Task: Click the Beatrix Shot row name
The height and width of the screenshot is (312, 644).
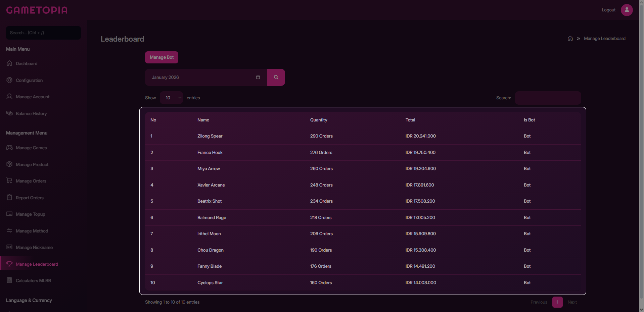Action: tap(210, 201)
